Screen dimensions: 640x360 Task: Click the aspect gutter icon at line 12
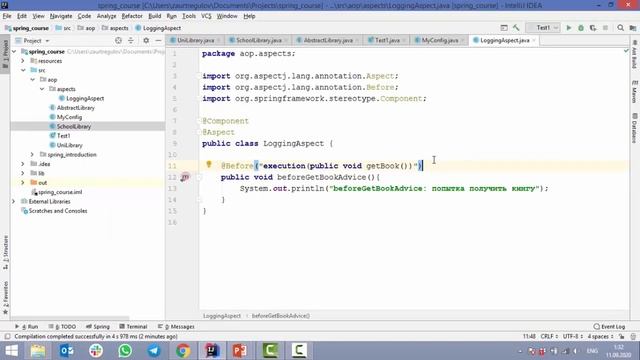pos(185,177)
